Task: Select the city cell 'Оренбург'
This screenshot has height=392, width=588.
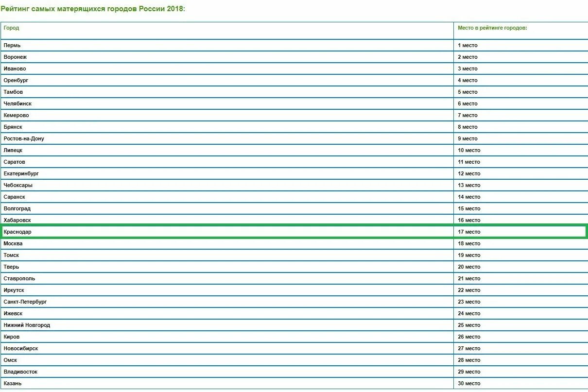Action: click(227, 80)
